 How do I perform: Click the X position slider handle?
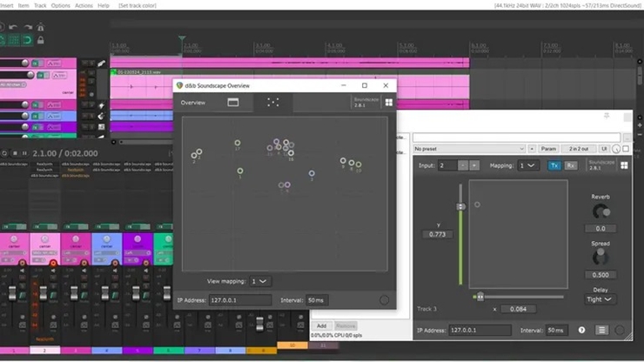(480, 296)
